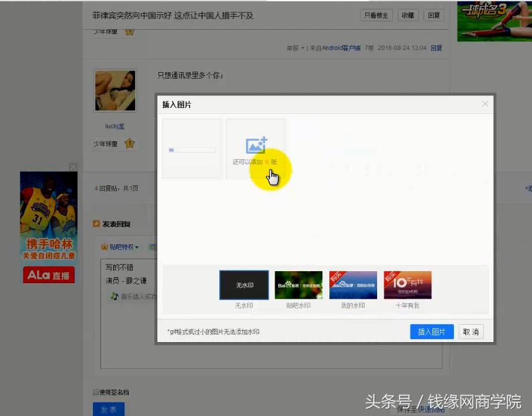Screen dimensions: 532x416
Task: Select the 贴吧水印 watermark style
Action: click(298, 284)
